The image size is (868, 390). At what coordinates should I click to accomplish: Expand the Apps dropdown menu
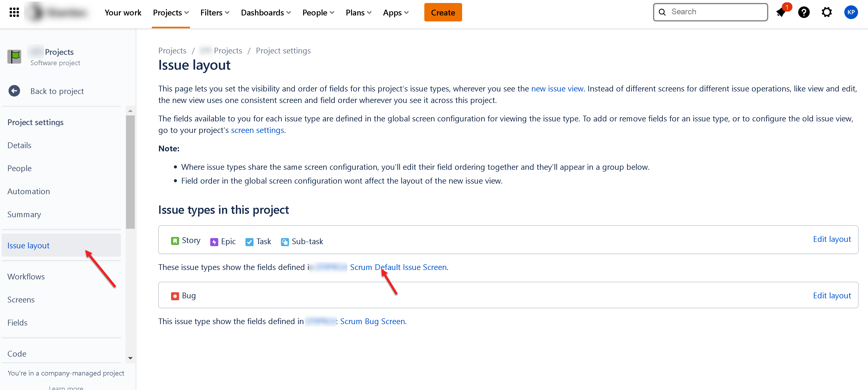tap(396, 12)
